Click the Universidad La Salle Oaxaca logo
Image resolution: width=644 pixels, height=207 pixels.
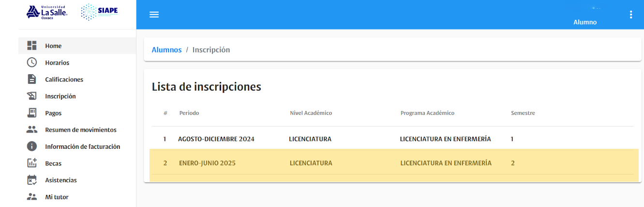click(47, 12)
